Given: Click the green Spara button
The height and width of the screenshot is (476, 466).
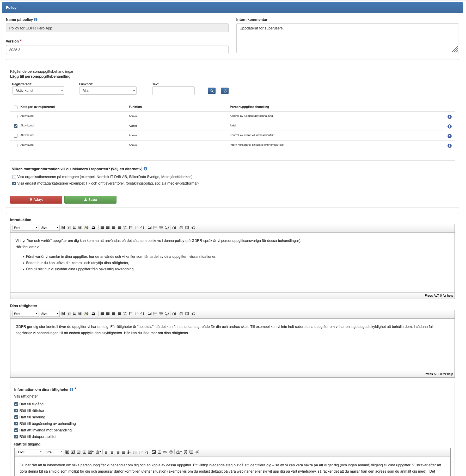Looking at the screenshot, I should point(90,200).
